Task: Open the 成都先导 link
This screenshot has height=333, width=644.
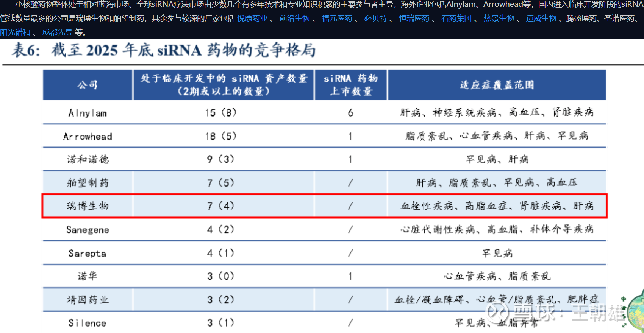Action: click(58, 33)
